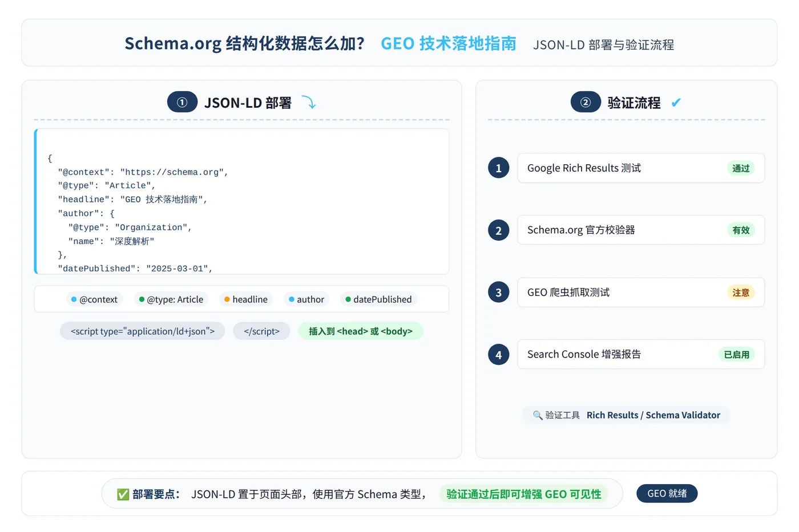Click the green dot of the datePublished tag
The image size is (799, 532).
pyautogui.click(x=348, y=299)
